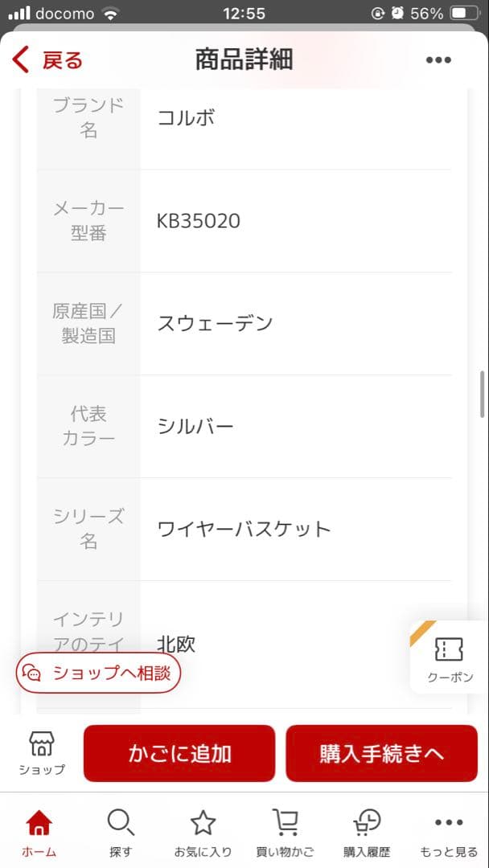View purchase history via 購入履歴 clock icon
Viewport: 489px width, 868px height.
pos(366,821)
